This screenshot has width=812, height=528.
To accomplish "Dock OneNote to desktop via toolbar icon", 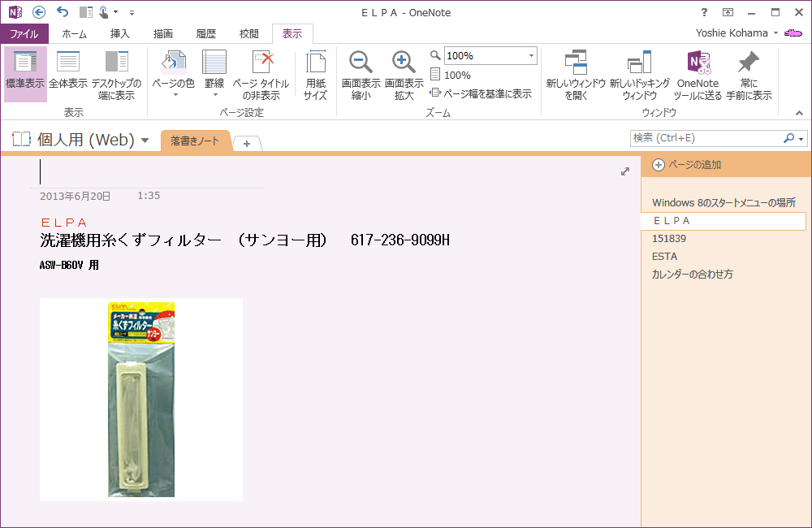I will pos(86,12).
